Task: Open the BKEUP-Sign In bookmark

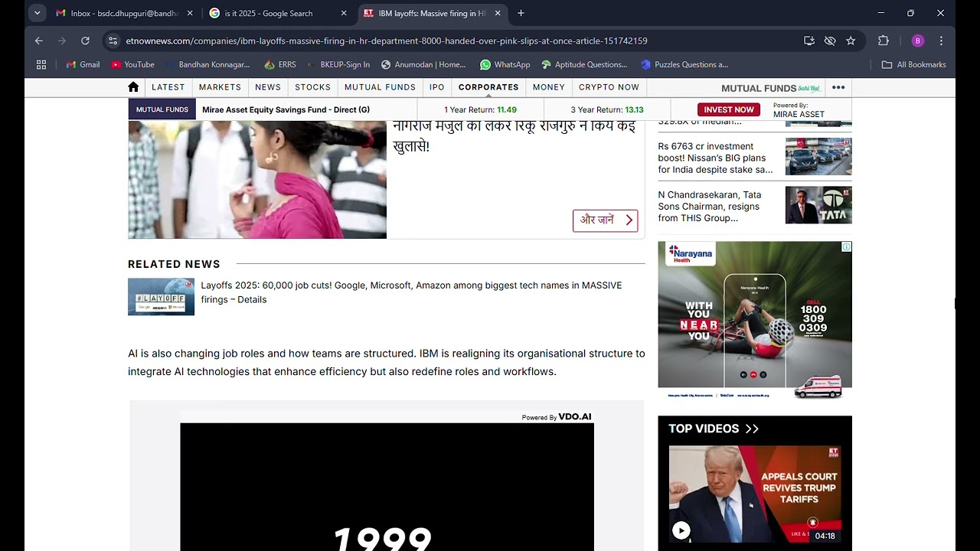Action: coord(338,64)
